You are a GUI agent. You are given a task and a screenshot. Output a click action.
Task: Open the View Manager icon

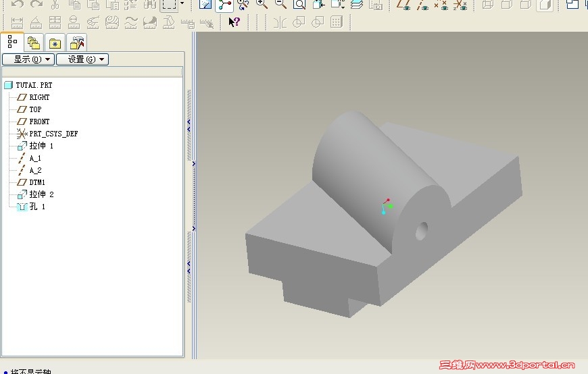coord(375,5)
